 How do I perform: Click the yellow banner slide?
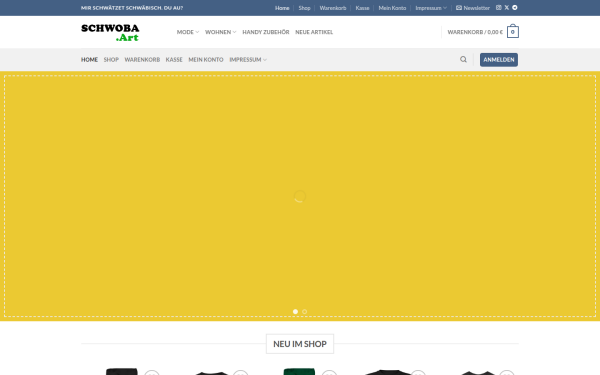pos(300,196)
